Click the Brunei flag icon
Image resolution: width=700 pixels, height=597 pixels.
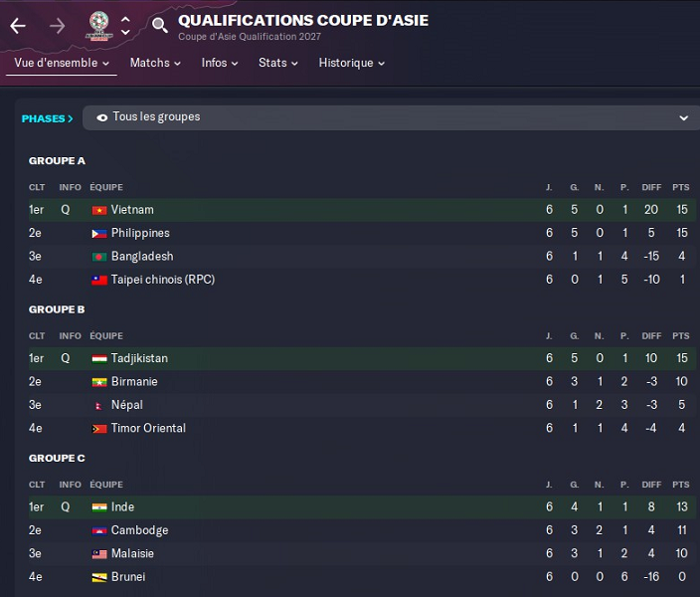[99, 577]
